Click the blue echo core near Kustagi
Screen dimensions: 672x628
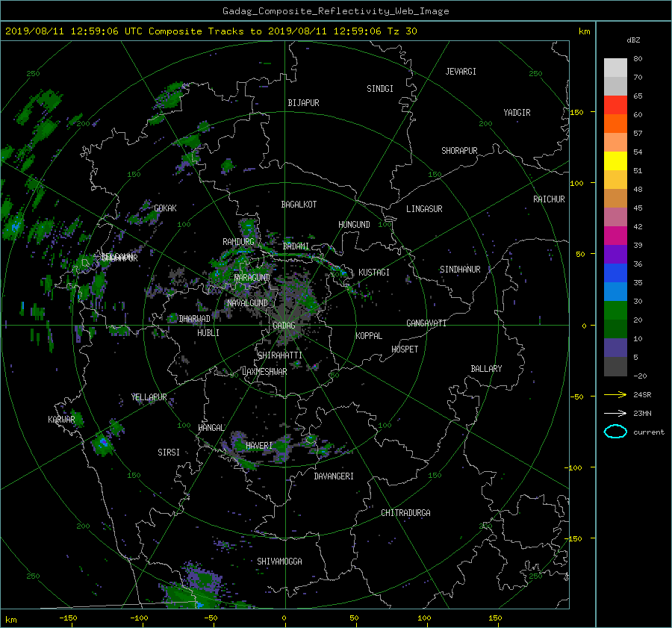click(343, 273)
